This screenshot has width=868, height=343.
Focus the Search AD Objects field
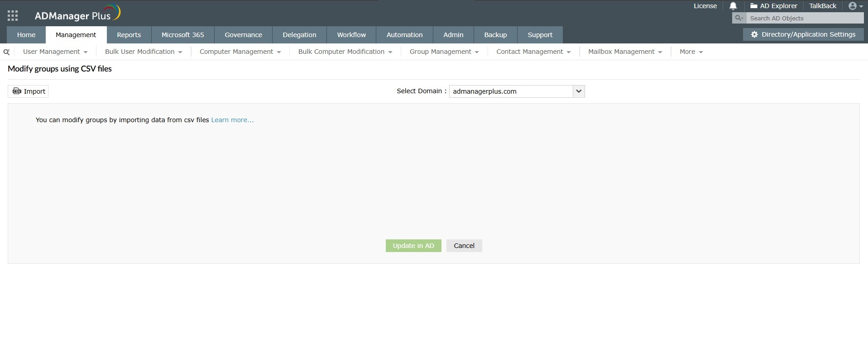point(806,18)
